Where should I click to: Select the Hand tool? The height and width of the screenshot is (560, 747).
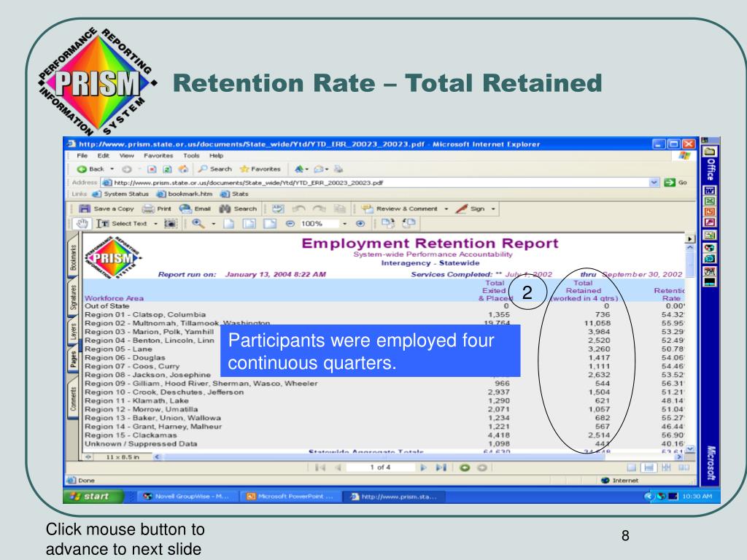pyautogui.click(x=82, y=223)
